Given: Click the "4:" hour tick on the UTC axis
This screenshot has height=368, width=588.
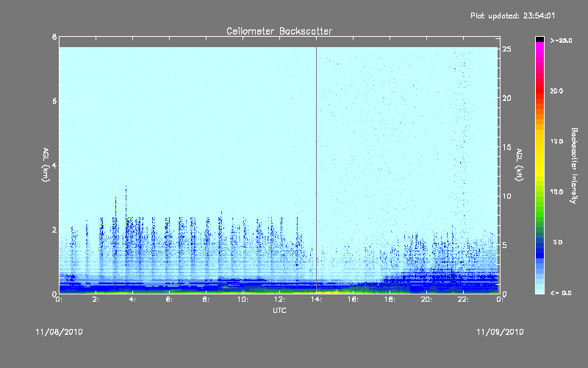Looking at the screenshot, I should coord(132,300).
